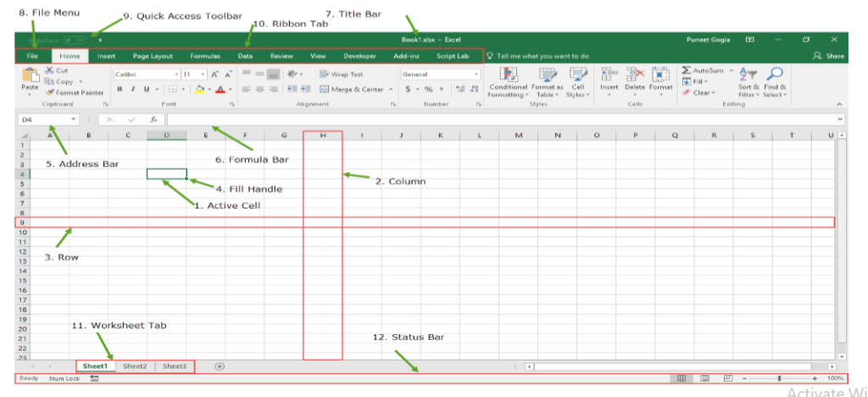The width and height of the screenshot is (868, 397).
Task: Add a new sheet with plus icon
Action: (x=220, y=366)
